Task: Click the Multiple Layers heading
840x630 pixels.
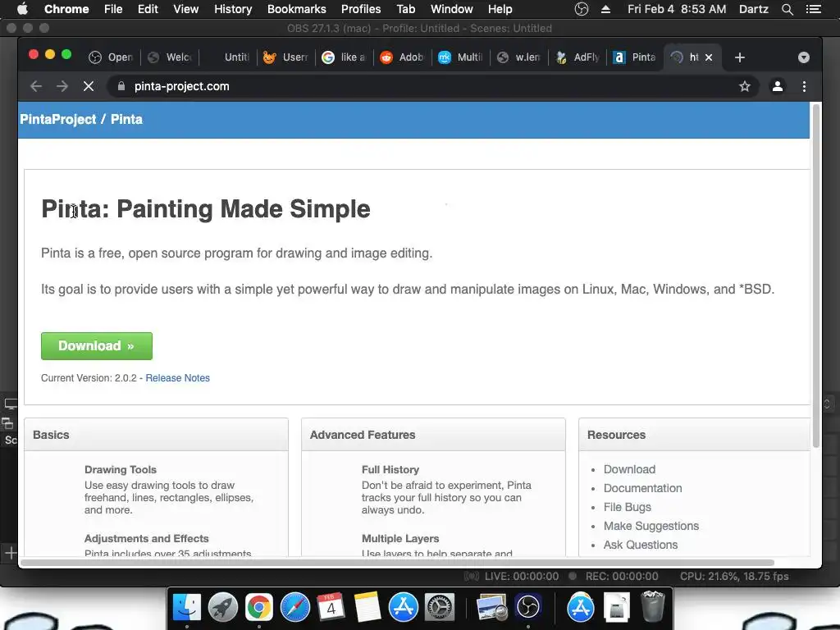Action: click(400, 538)
